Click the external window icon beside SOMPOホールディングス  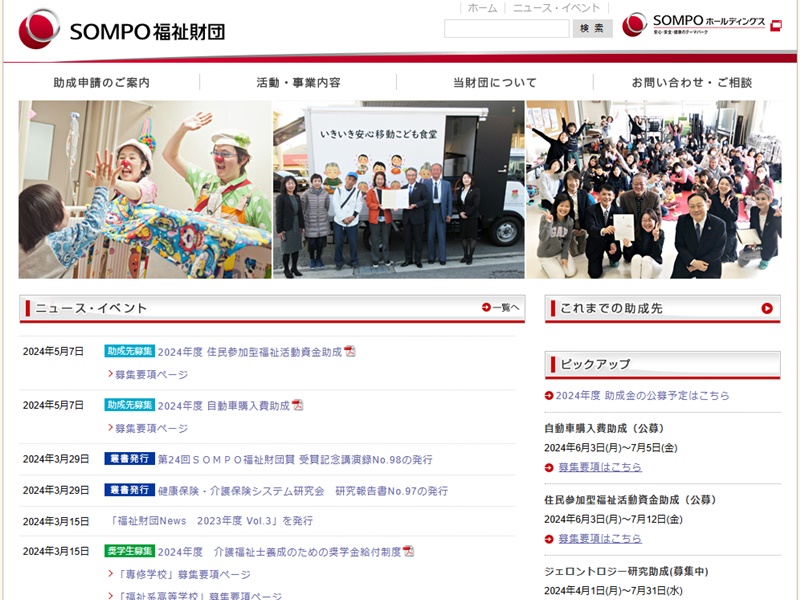(x=776, y=26)
